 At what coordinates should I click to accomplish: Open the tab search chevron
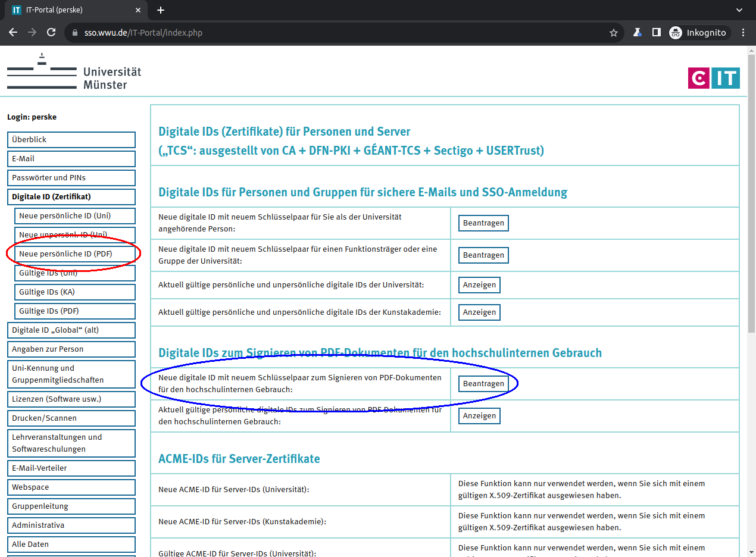(x=739, y=10)
